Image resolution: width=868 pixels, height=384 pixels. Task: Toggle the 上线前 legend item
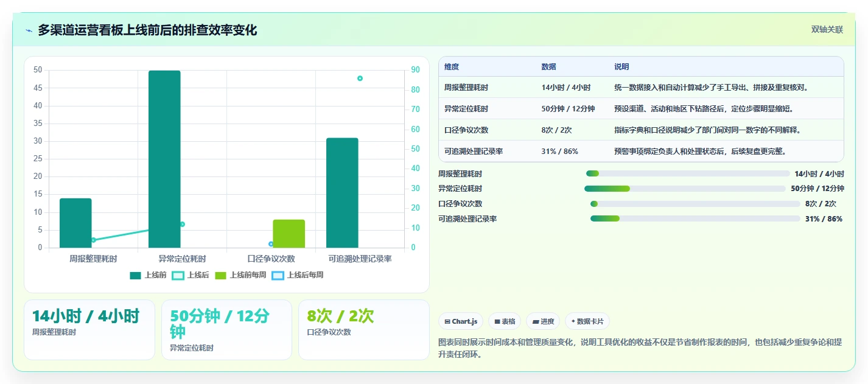point(148,275)
